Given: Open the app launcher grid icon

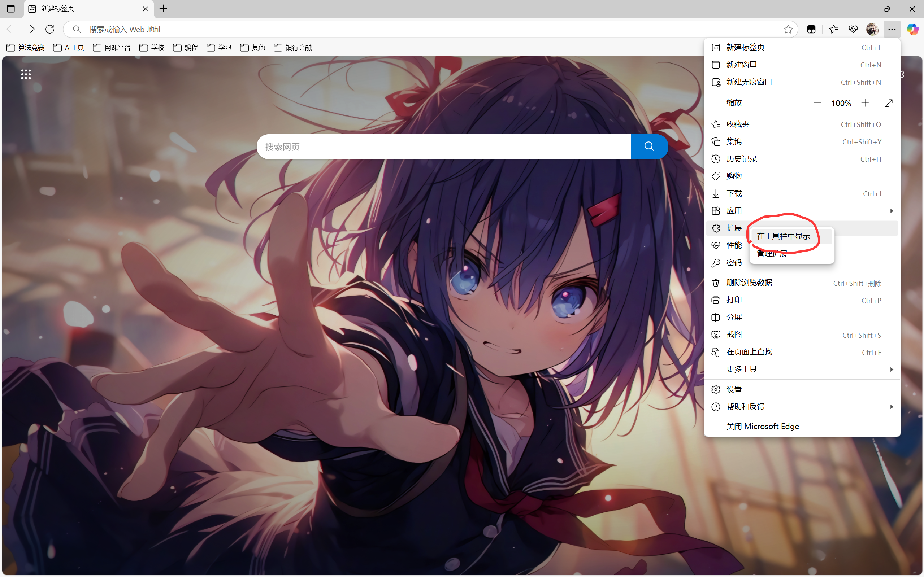Looking at the screenshot, I should [x=26, y=74].
